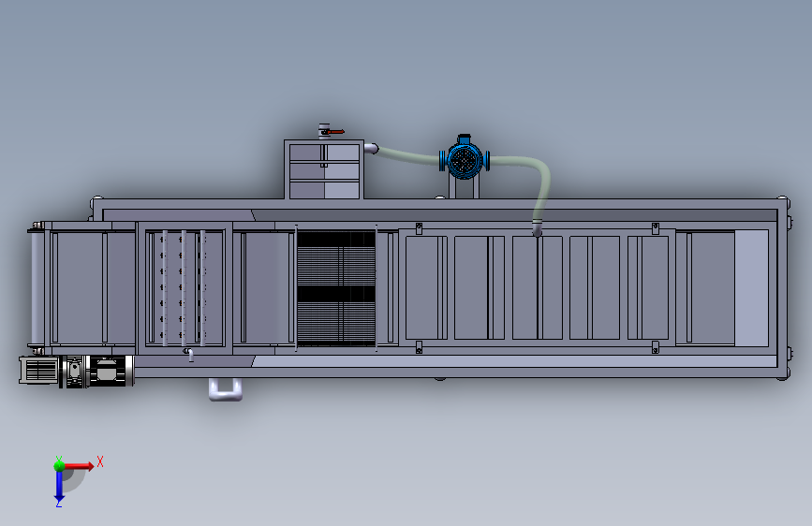Screen dimensions: 812x526
Task: Select the spray pipe section with nozzle rows
Action: click(185, 288)
